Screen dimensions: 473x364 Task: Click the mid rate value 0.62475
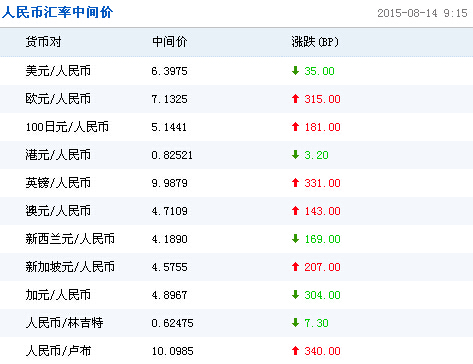tap(172, 323)
